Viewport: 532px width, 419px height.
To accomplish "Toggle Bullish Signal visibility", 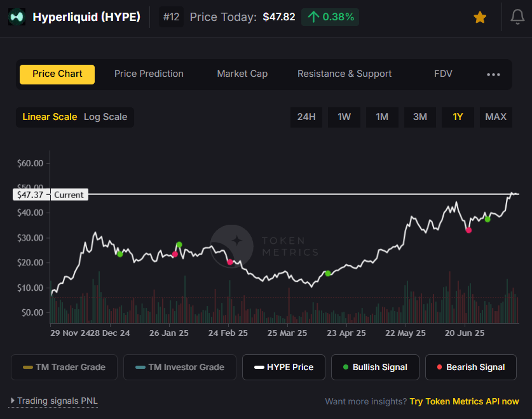I will (x=375, y=367).
